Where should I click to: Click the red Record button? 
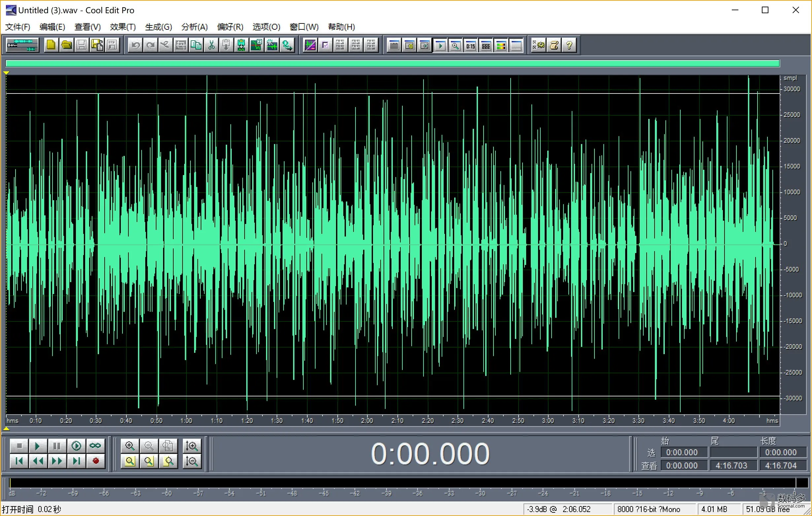[95, 461]
